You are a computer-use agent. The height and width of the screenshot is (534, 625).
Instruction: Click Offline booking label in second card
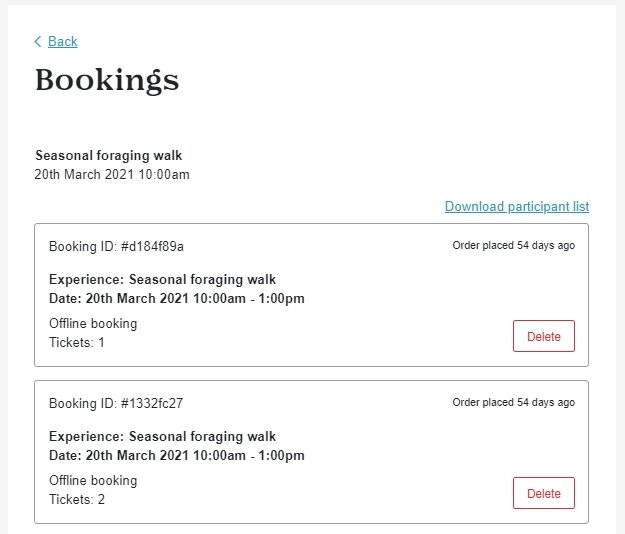(x=93, y=480)
